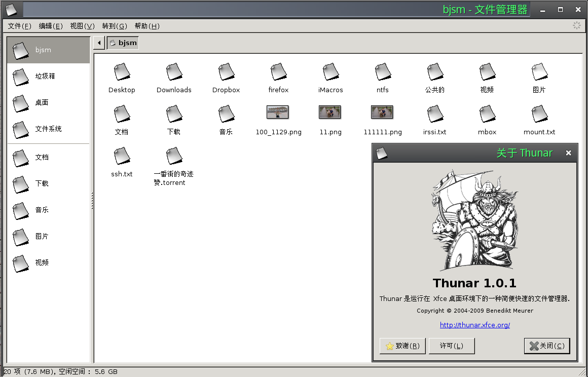Select the 文档 folder in file pane

[122, 114]
